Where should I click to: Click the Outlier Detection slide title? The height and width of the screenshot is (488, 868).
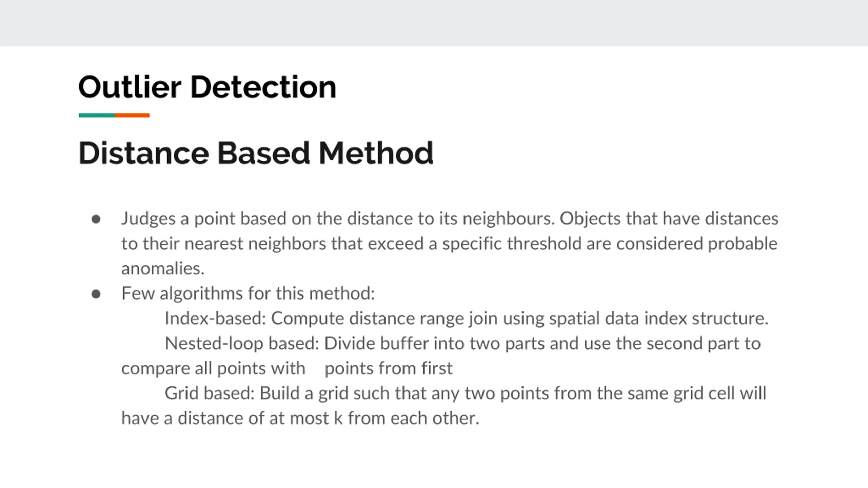point(207,87)
